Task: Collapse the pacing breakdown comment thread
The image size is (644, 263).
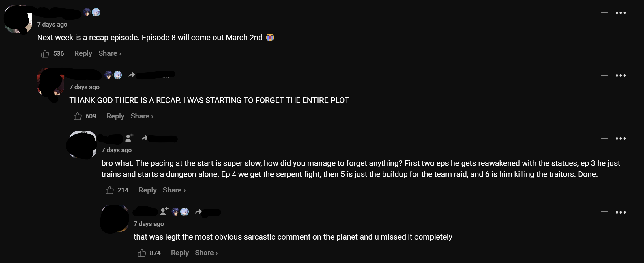Action: [x=604, y=138]
